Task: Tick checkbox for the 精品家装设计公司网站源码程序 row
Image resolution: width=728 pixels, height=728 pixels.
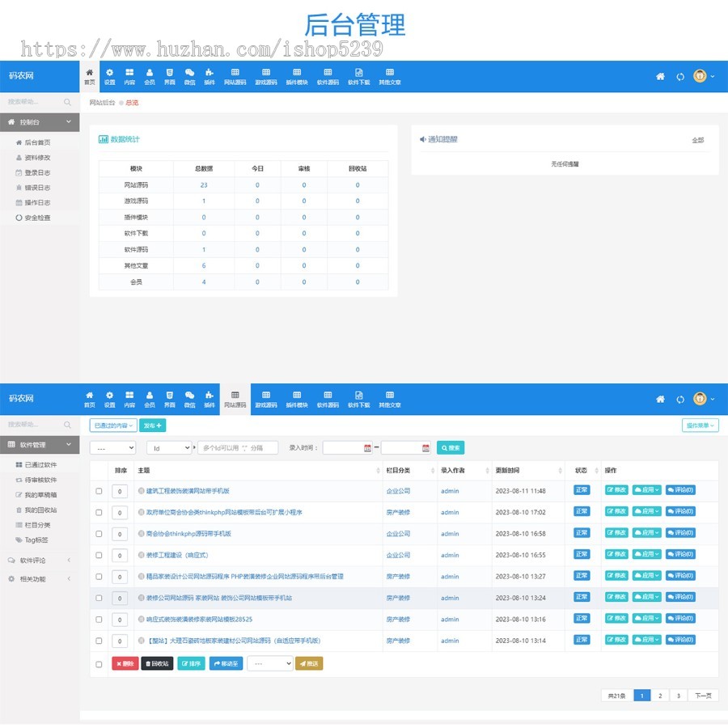Action: [99, 577]
